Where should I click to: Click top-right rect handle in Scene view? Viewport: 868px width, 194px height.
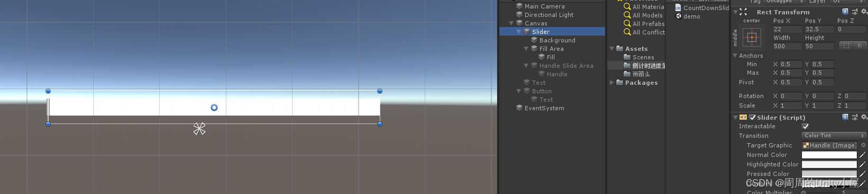click(x=380, y=91)
